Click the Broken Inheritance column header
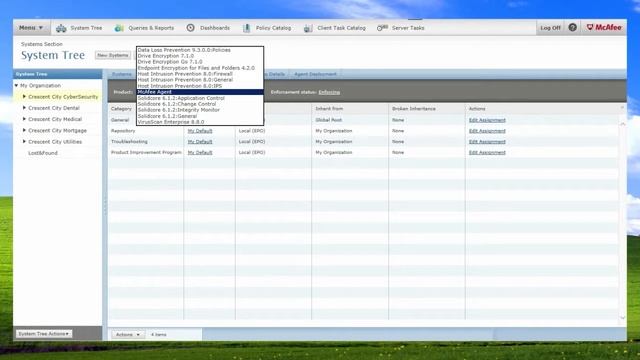This screenshot has height=360, width=640. (413, 109)
